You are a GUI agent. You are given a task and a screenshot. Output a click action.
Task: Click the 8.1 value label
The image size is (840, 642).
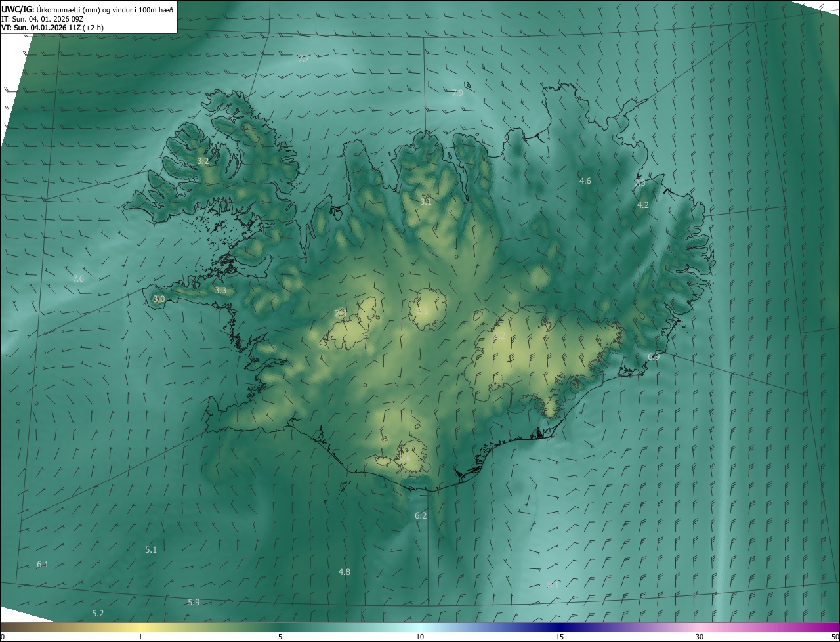553,585
